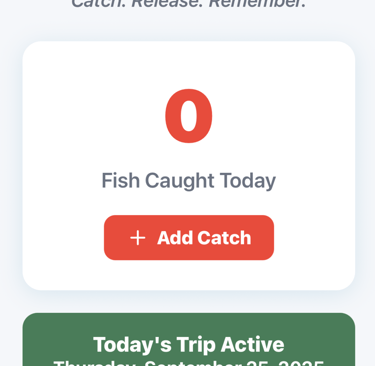
Task: Click the word Caught in counter label
Action: [179, 181]
